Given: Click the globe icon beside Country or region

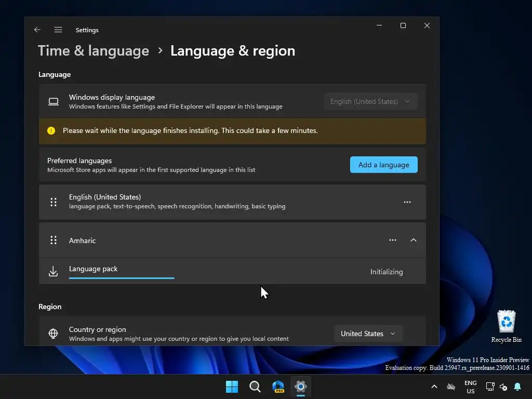Looking at the screenshot, I should (54, 334).
